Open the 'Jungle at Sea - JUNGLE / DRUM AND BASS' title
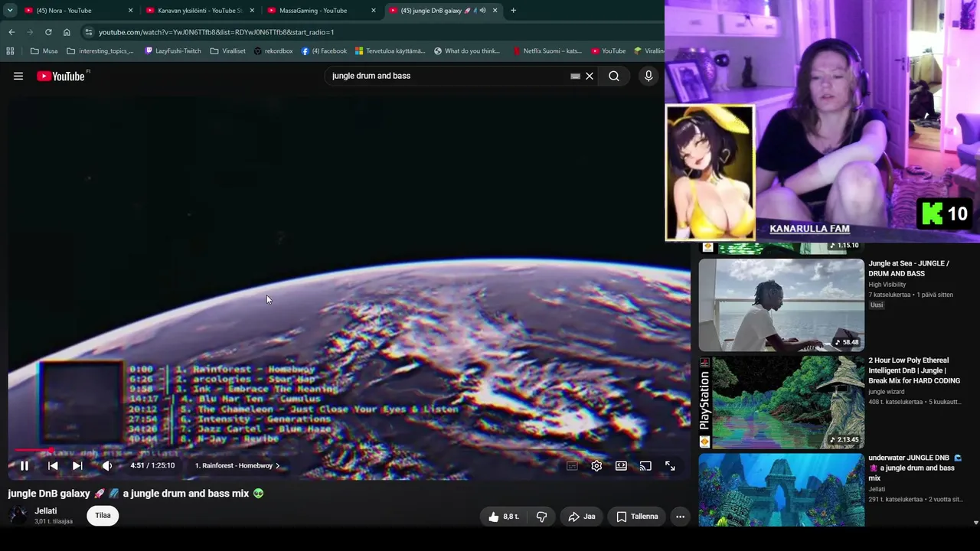The image size is (980, 551). pos(908,268)
